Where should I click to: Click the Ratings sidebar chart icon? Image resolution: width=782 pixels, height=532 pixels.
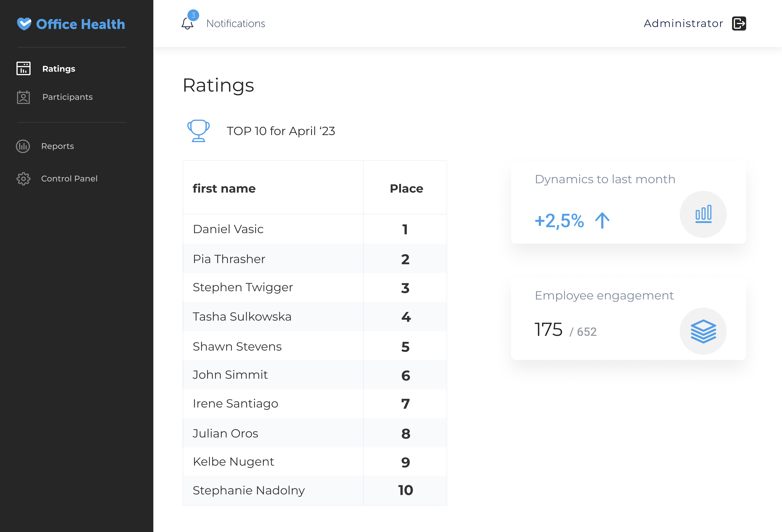click(x=24, y=69)
